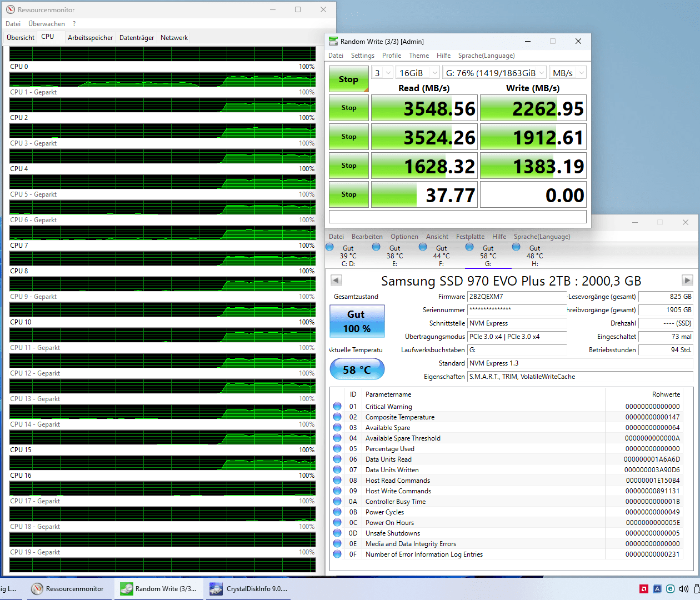
Task: Click Stop button beside 37.77 result
Action: 349,194
